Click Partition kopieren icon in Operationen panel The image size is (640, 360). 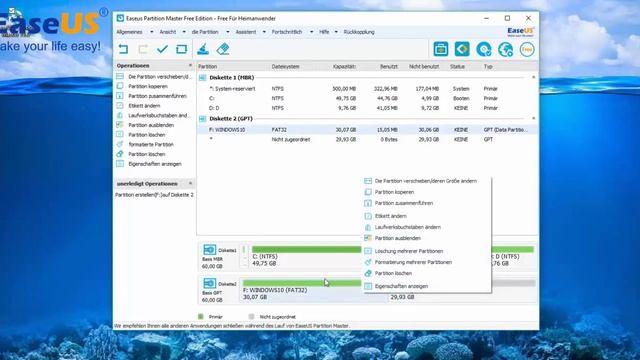pyautogui.click(x=120, y=86)
